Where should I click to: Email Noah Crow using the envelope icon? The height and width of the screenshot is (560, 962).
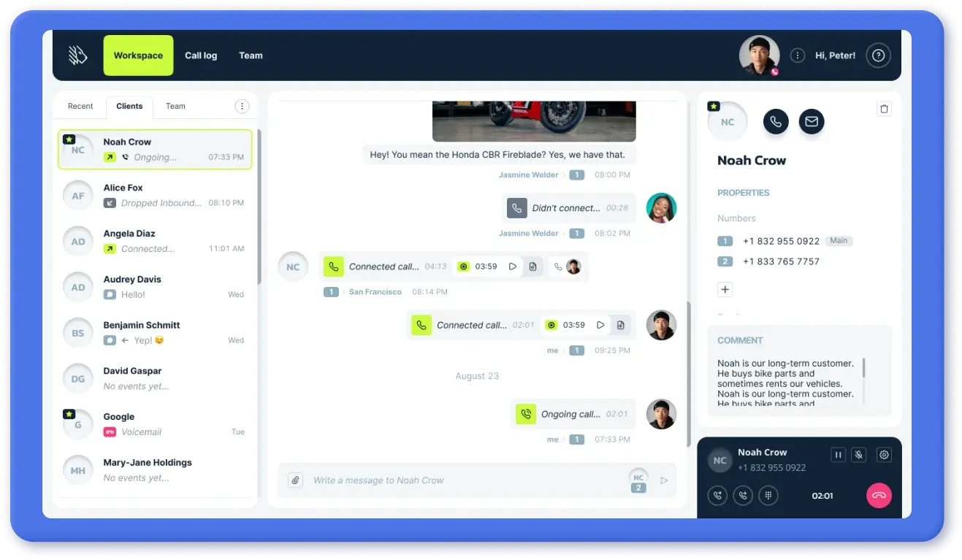click(x=811, y=122)
